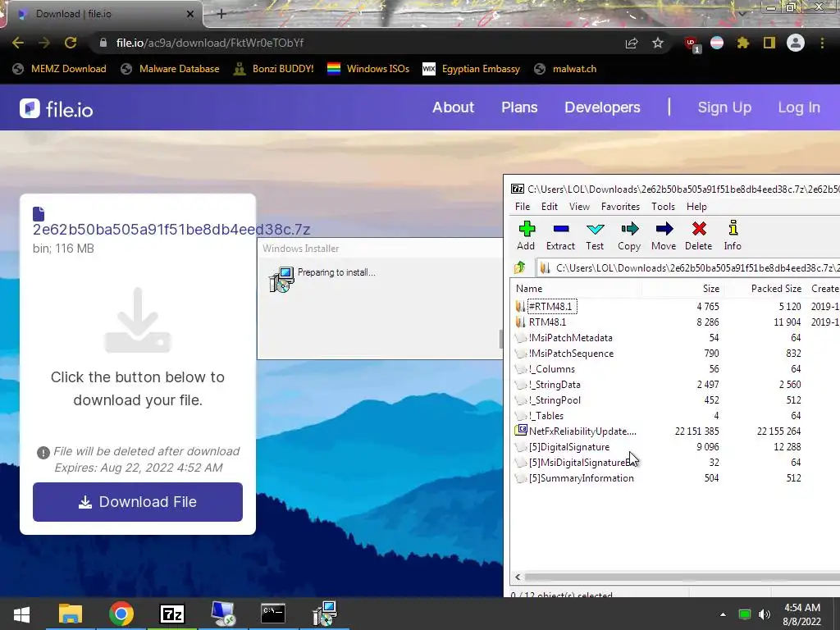Open the uBlock Origin extension icon
This screenshot has height=630, width=840.
click(x=692, y=43)
